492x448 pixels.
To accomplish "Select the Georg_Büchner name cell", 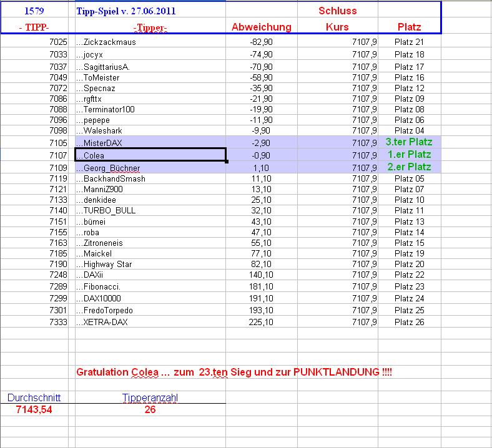I will pos(150,168).
